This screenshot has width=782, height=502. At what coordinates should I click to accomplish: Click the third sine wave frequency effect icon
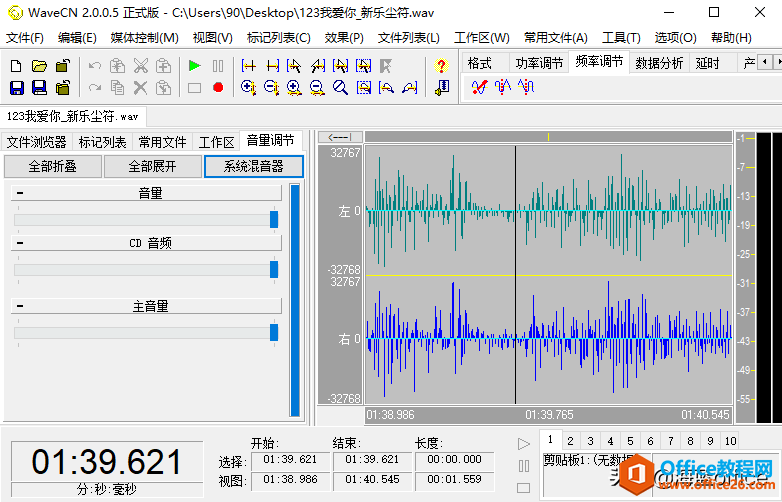(x=526, y=87)
